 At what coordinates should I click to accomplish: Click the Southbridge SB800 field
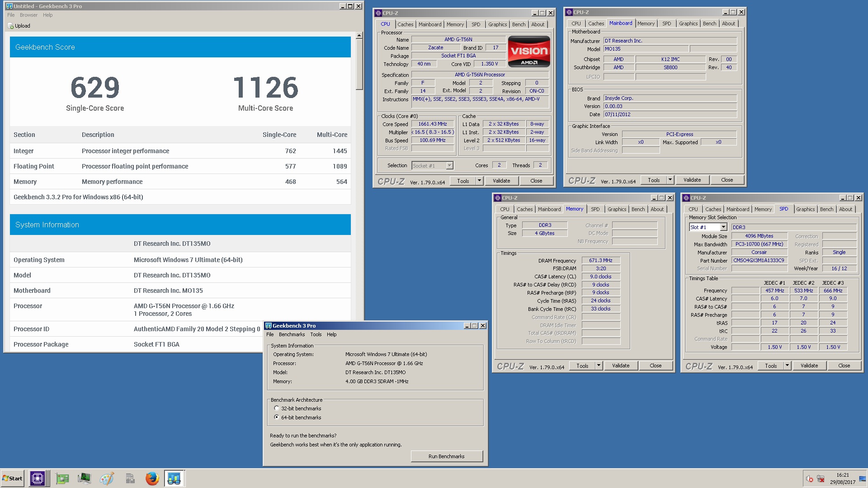(x=670, y=68)
